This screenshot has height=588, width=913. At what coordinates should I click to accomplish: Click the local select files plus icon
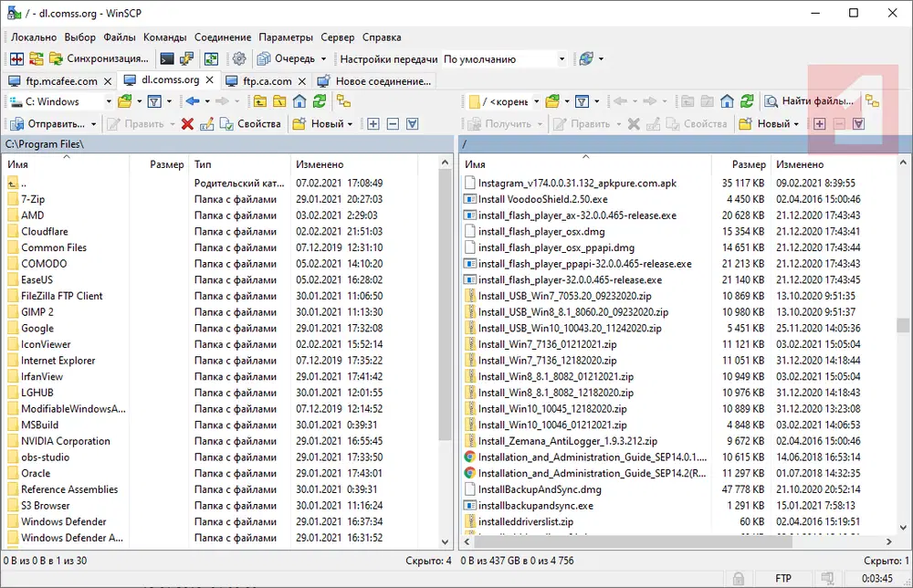coord(373,123)
